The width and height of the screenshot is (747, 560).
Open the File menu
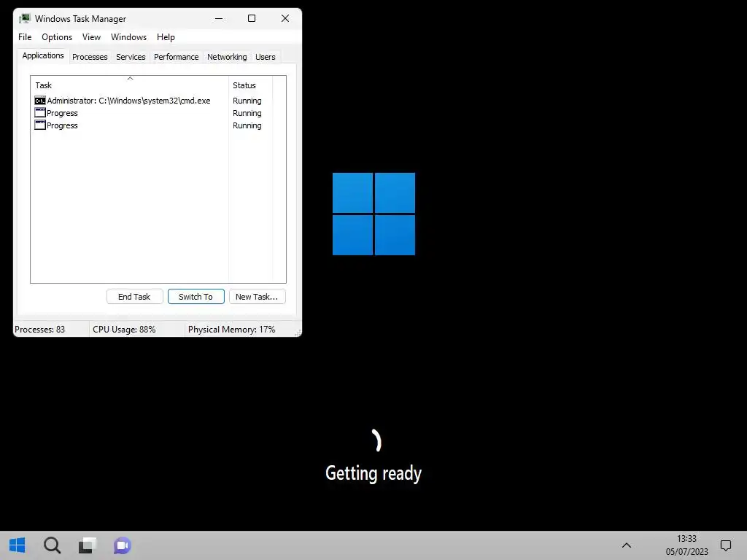(x=25, y=37)
